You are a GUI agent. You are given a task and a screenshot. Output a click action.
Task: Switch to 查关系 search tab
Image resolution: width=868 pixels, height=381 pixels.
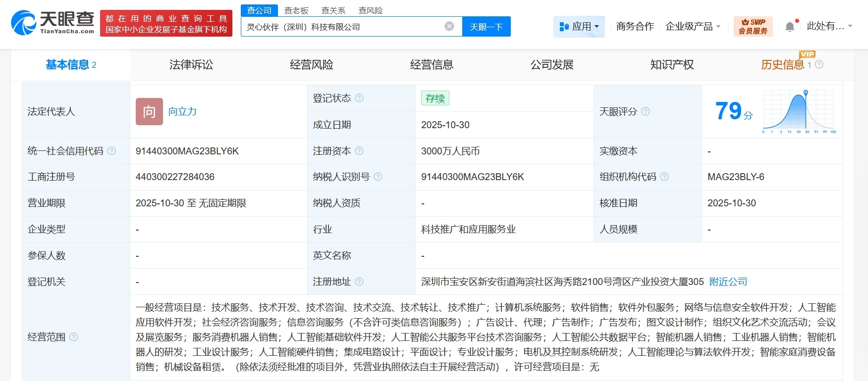click(333, 10)
